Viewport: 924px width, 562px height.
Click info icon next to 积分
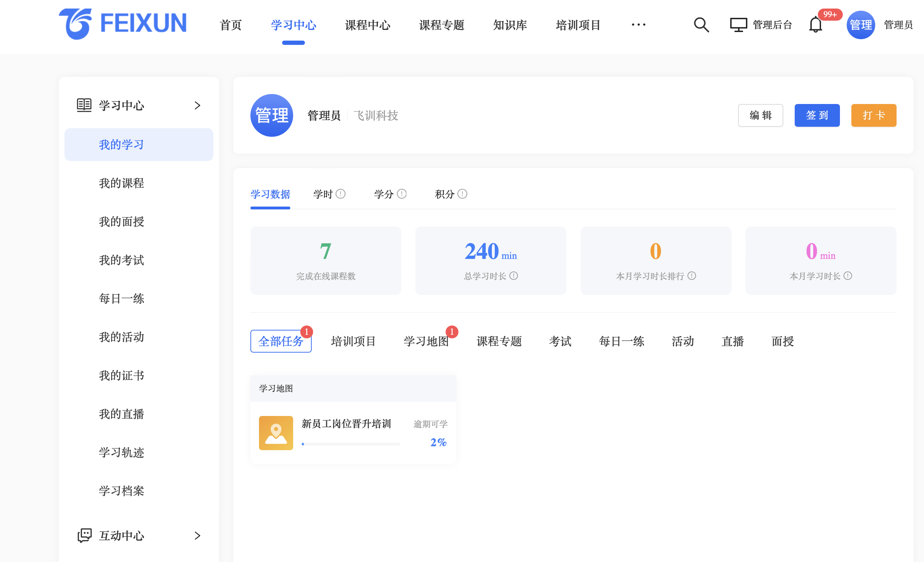coord(462,194)
